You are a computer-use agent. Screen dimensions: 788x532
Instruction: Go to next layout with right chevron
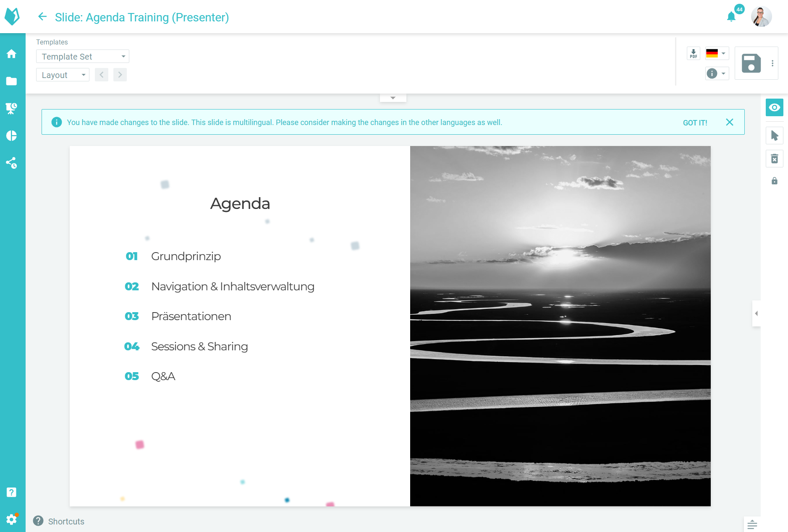(x=120, y=75)
